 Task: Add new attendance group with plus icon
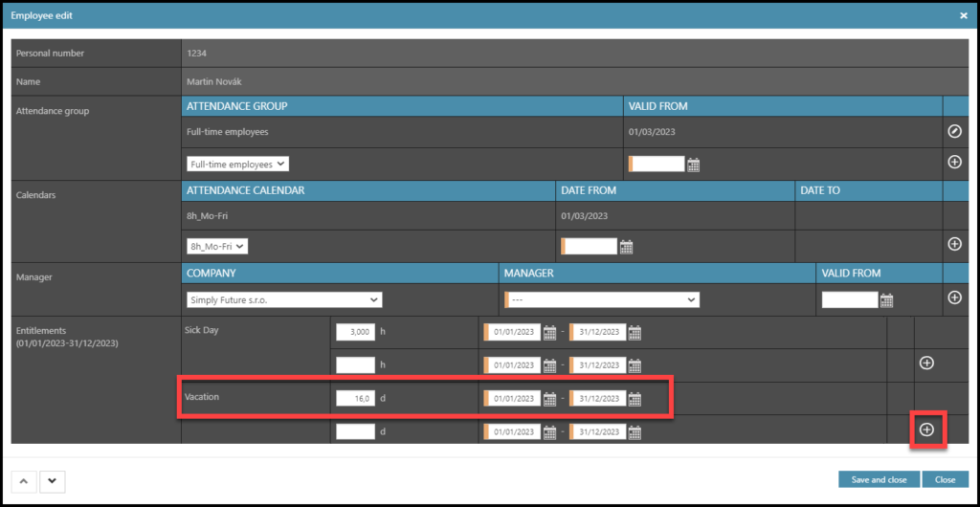[954, 162]
